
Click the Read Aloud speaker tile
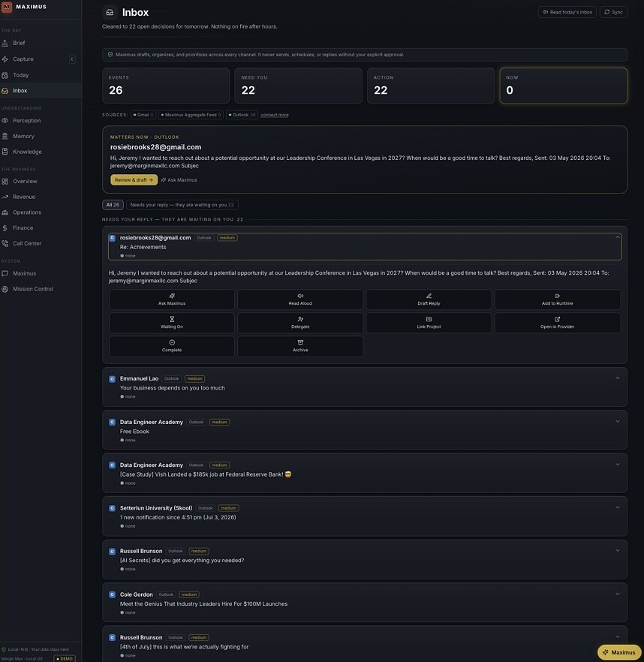coord(300,299)
